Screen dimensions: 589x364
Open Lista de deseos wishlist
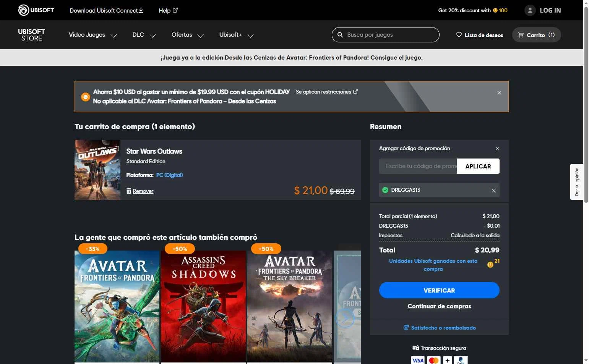pos(479,35)
